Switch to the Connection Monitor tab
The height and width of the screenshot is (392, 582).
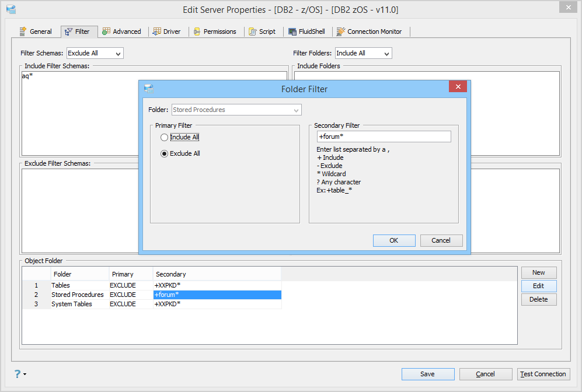click(x=370, y=32)
